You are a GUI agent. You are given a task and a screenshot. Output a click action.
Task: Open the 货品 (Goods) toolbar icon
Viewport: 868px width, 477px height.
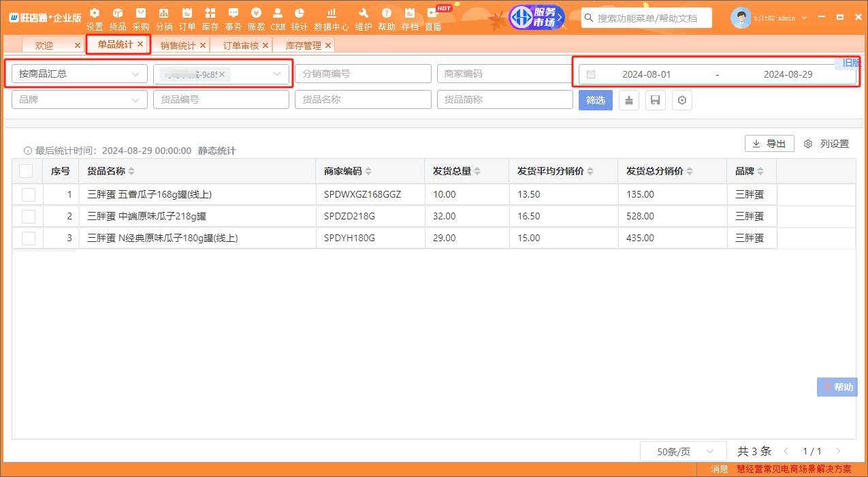point(118,19)
